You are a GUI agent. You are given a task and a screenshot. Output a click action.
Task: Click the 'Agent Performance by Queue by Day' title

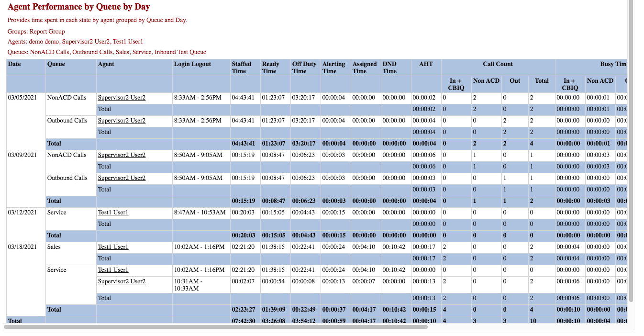coord(79,7)
